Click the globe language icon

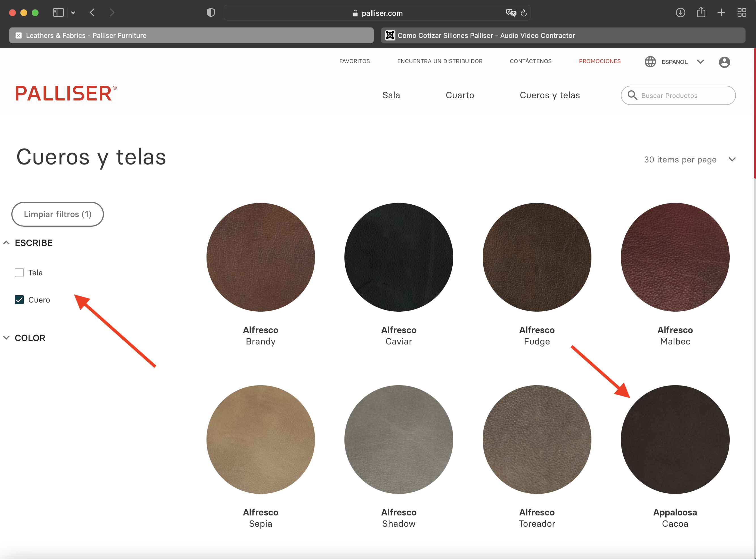click(650, 62)
